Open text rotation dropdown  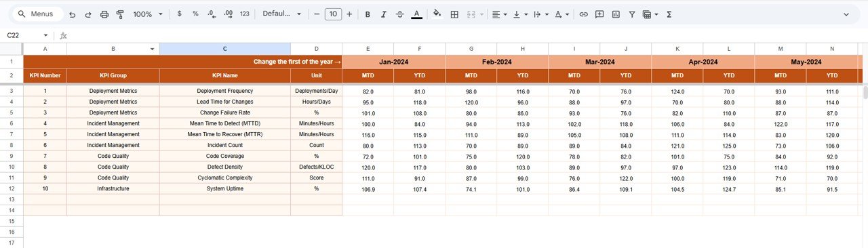561,14
